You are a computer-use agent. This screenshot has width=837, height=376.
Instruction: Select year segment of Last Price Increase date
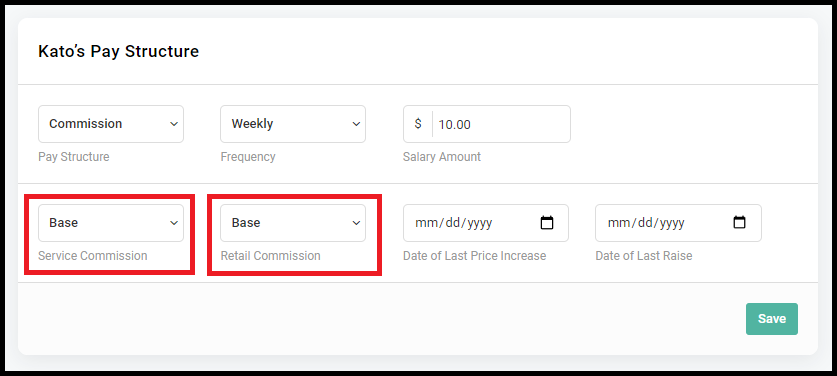pos(480,223)
